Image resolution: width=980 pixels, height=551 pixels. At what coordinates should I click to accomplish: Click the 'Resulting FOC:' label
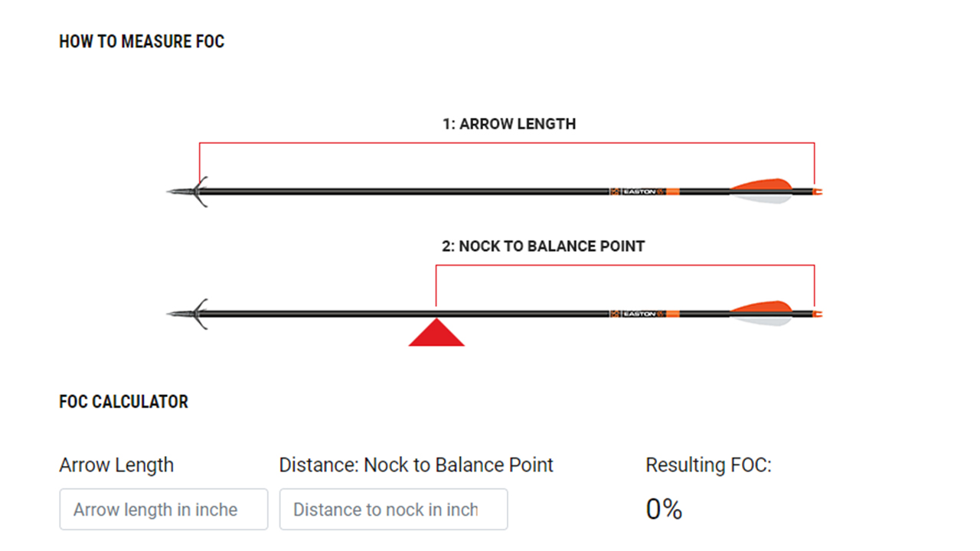[x=708, y=465]
